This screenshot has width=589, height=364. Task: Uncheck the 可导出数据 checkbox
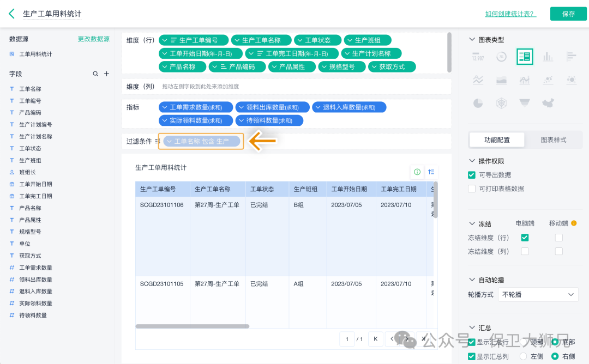[472, 175]
